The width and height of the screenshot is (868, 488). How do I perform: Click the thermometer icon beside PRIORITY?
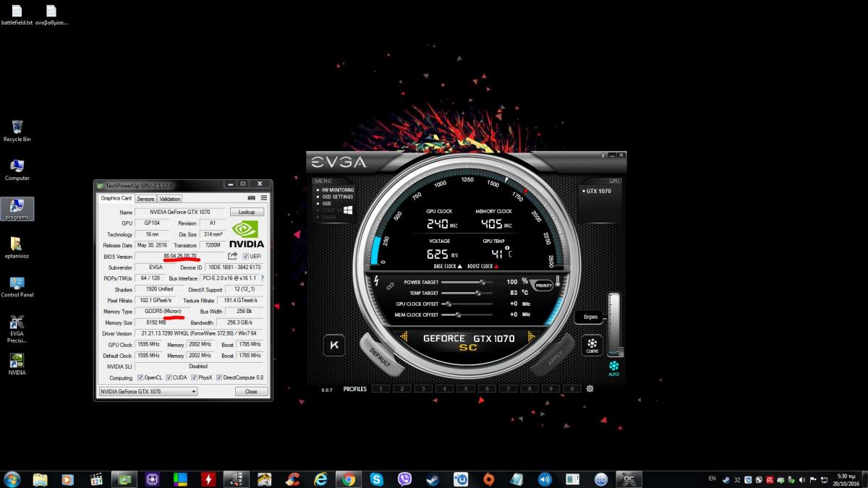point(559,282)
